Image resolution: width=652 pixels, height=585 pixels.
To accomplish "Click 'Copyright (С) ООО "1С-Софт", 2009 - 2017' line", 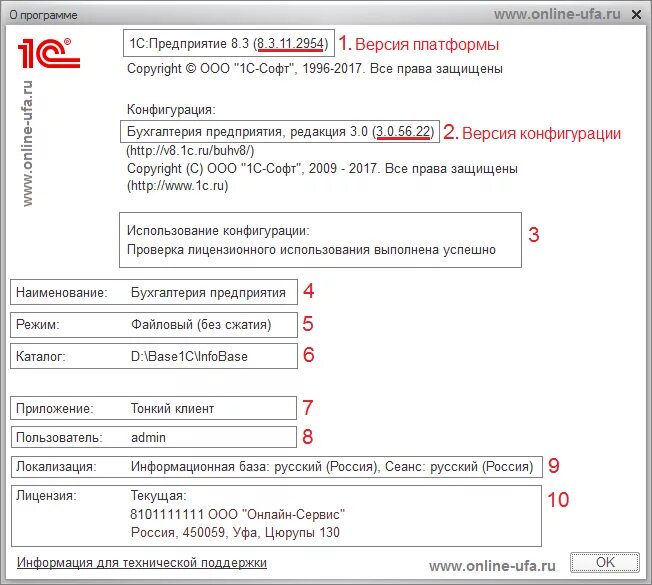I will click(322, 168).
